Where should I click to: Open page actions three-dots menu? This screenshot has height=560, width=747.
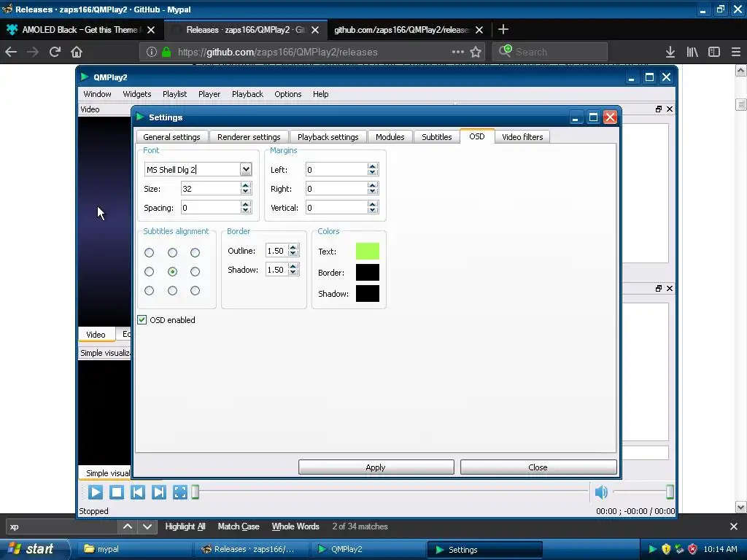click(457, 52)
